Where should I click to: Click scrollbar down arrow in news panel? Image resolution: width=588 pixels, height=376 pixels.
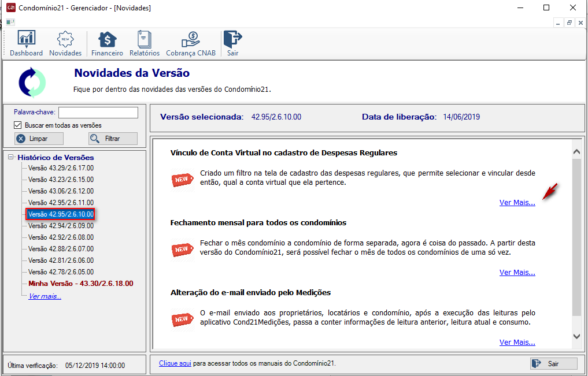[577, 336]
